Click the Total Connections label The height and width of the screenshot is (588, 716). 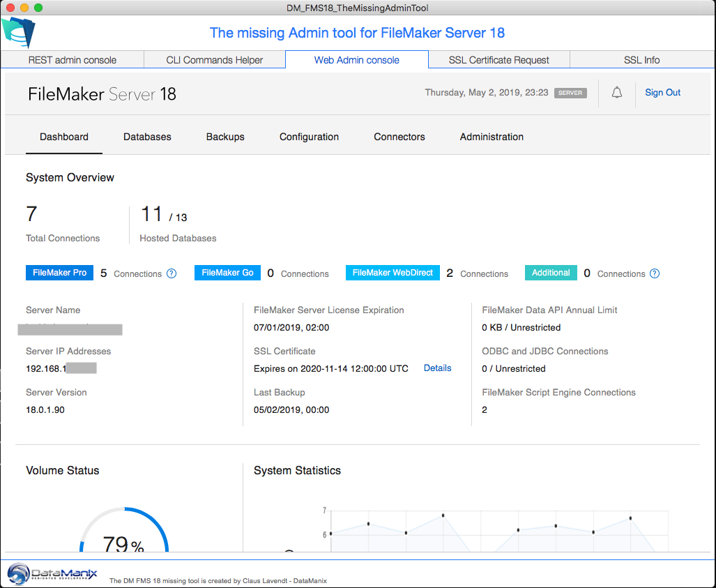point(63,238)
